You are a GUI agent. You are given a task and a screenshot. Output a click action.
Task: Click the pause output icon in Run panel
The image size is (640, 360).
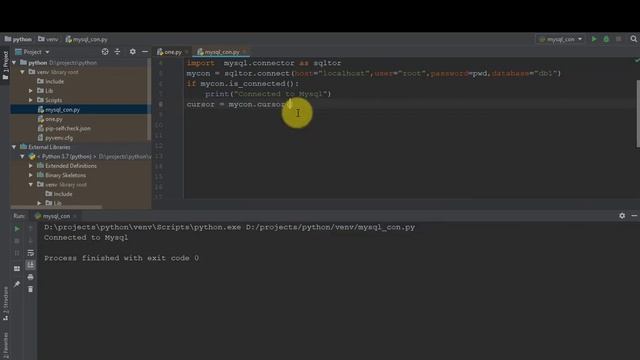pyautogui.click(x=17, y=253)
